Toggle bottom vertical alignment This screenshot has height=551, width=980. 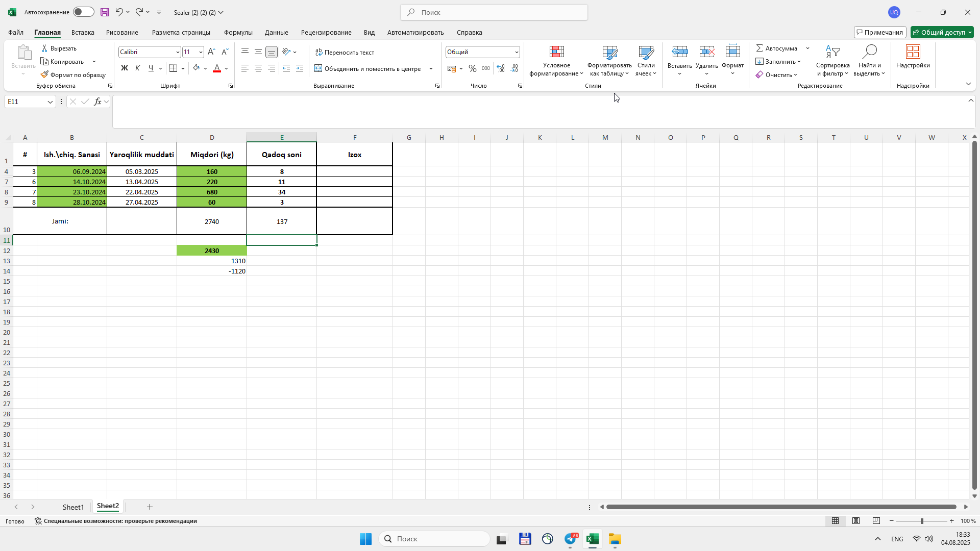tap(272, 52)
